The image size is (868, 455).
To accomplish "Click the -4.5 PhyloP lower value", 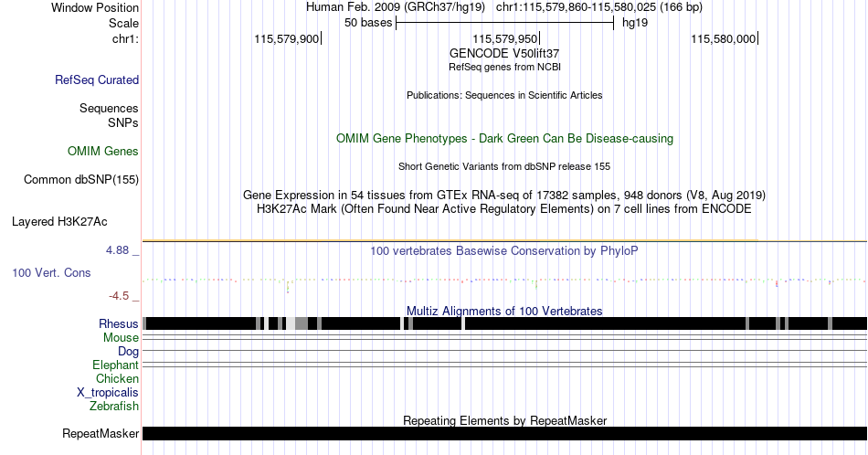I will 119,296.
